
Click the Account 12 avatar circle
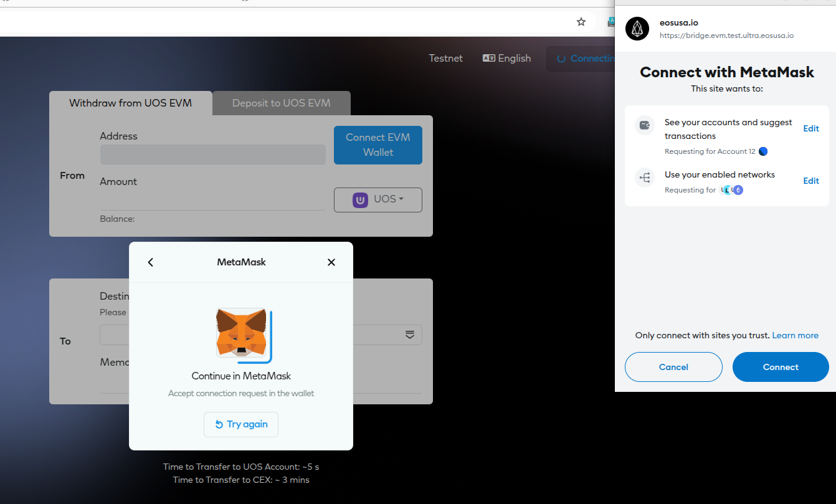click(x=763, y=151)
